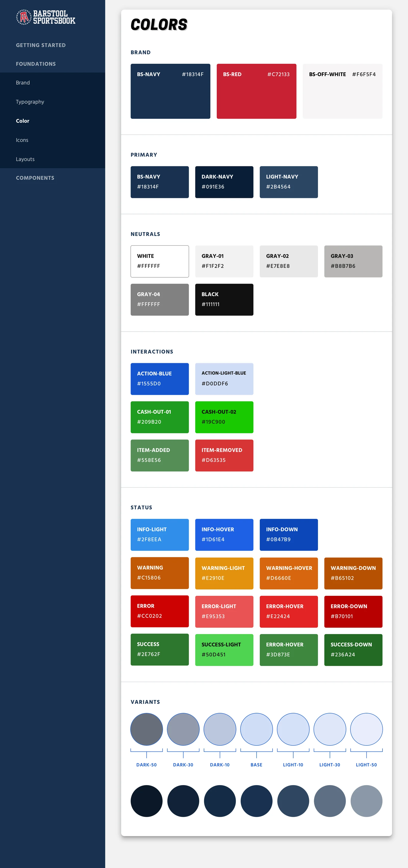This screenshot has height=868, width=408.
Task: Click the ACTION-BLUE #1555D0 swatch
Action: 160,379
